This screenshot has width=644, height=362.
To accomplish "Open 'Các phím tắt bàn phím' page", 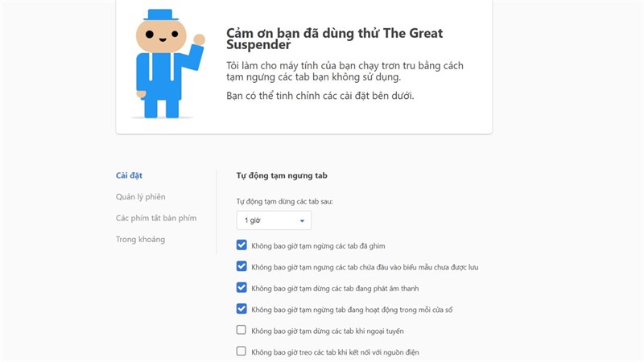I will pos(156,218).
